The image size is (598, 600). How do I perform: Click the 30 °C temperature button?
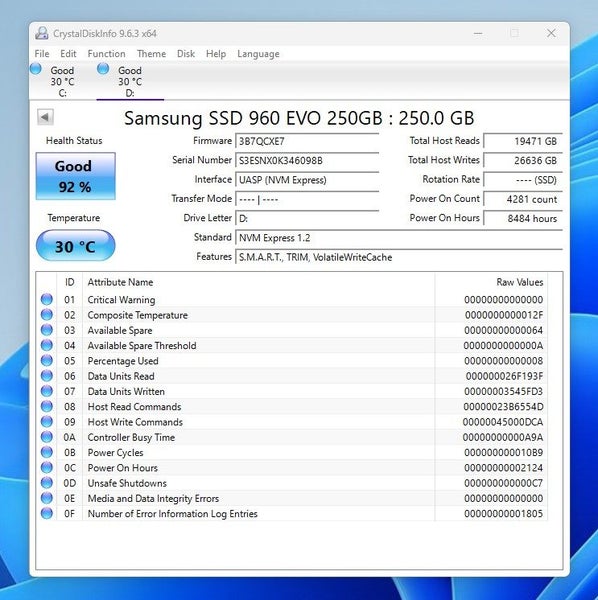coord(75,246)
